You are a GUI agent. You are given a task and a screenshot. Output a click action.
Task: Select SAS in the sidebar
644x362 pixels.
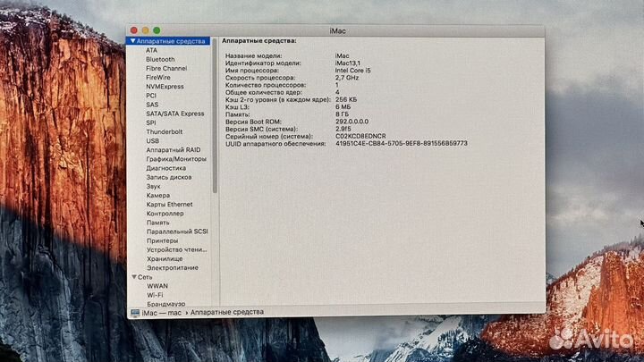point(152,105)
